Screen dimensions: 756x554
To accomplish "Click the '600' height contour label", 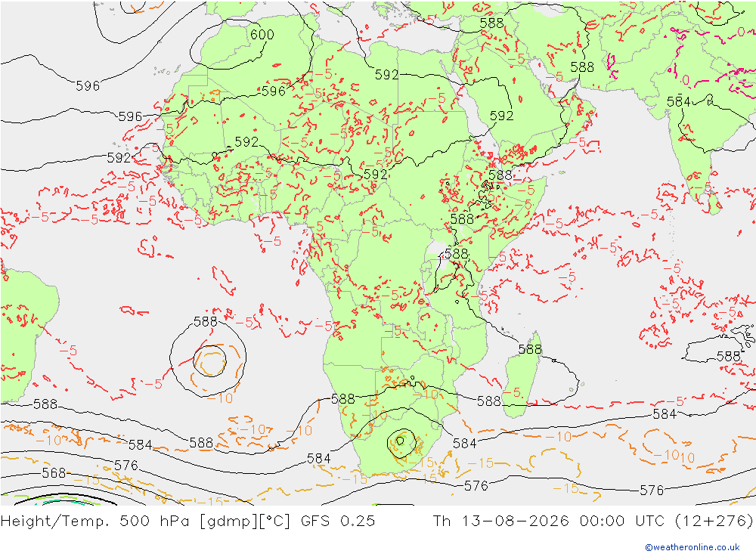I will click(x=262, y=35).
